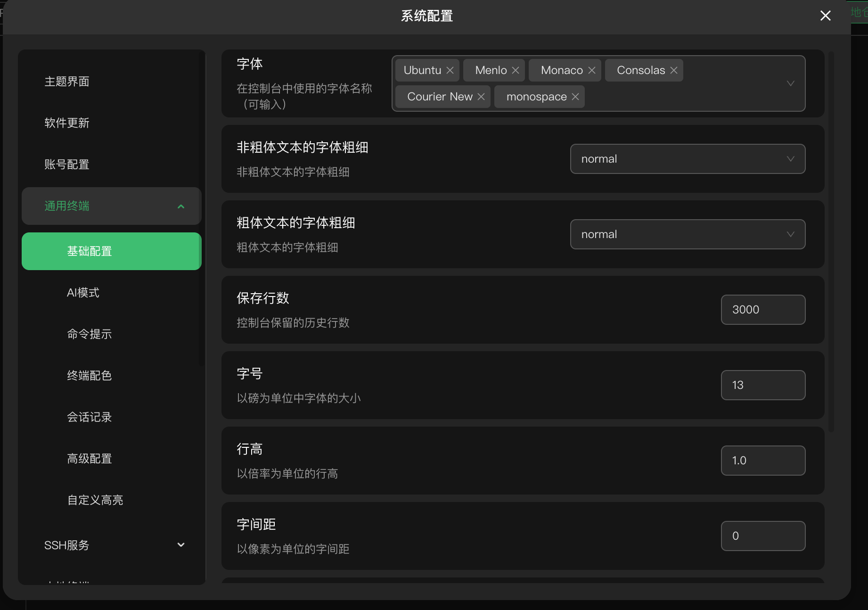The width and height of the screenshot is (868, 610).
Task: Open the 会话记录 settings page
Action: [90, 417]
